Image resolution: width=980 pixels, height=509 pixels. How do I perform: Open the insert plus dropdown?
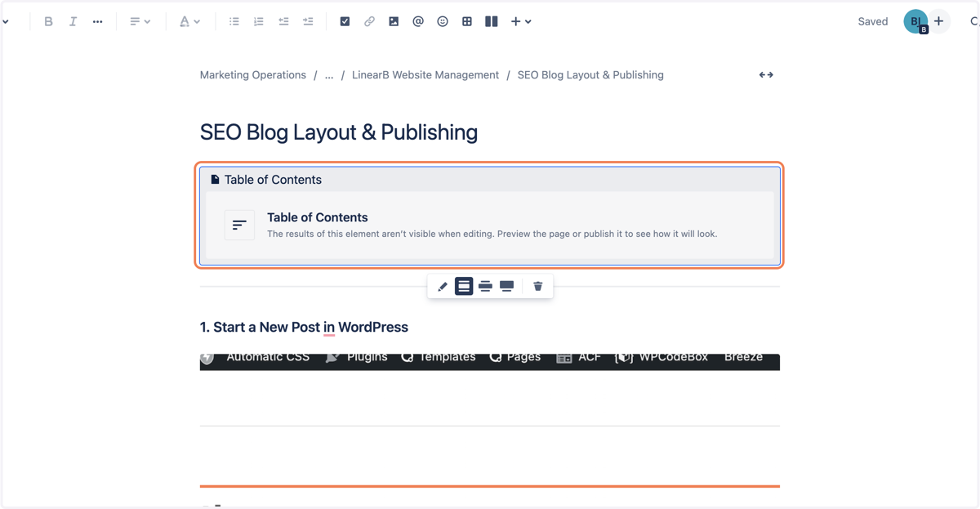point(521,21)
